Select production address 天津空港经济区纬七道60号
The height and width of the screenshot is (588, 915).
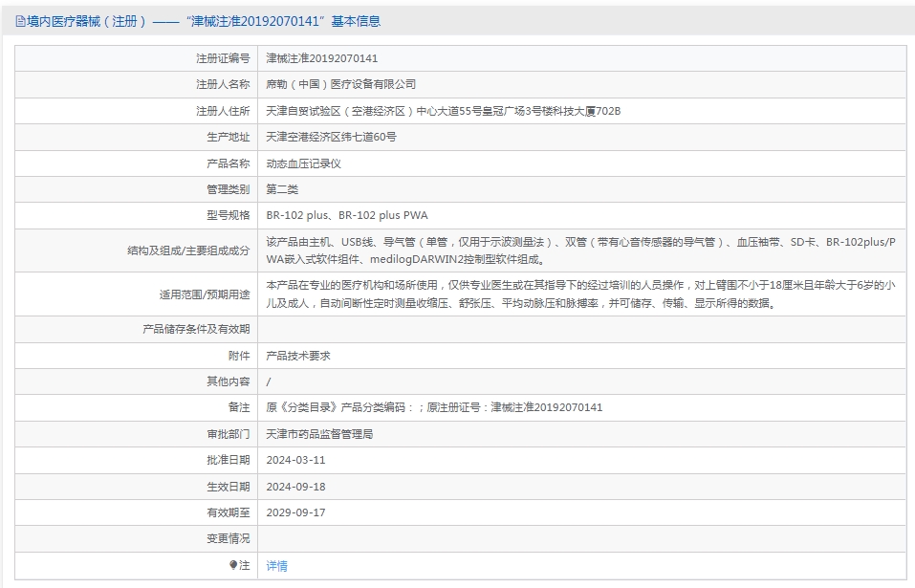tap(332, 137)
